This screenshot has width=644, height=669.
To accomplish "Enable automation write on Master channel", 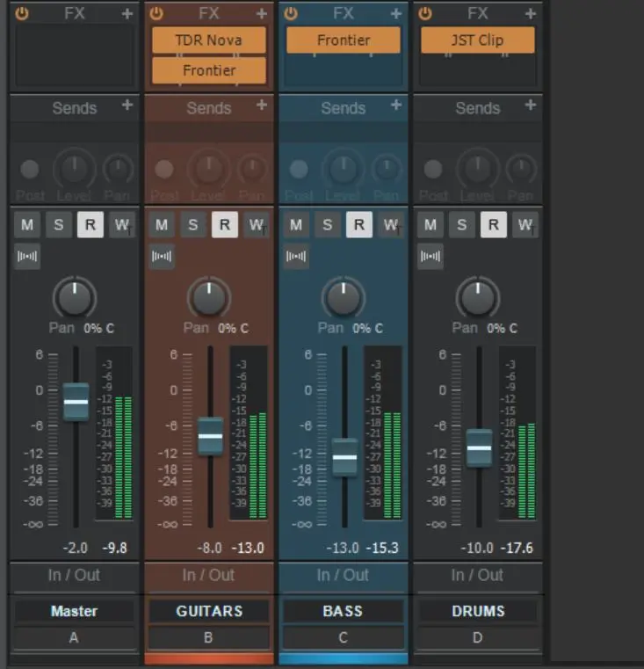I will pyautogui.click(x=121, y=225).
